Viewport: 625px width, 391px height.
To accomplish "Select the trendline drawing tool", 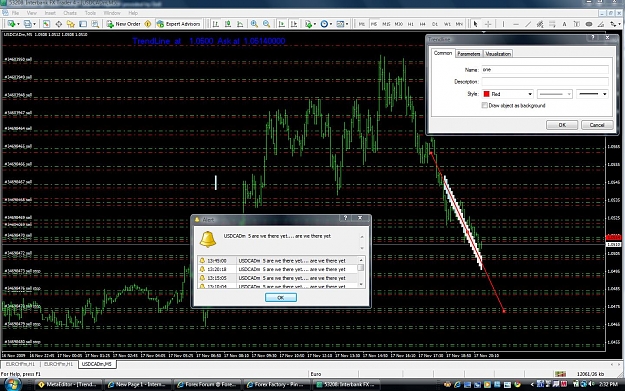I will coord(528,24).
